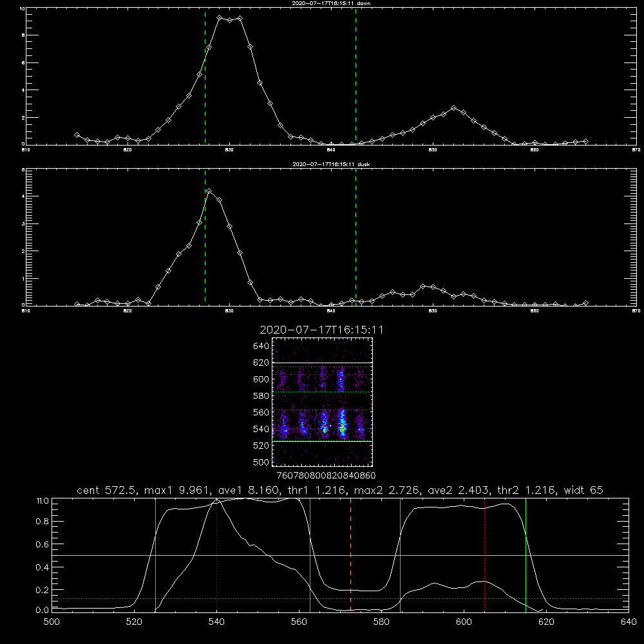Click the rightmost diamond data point in dawn plot
This screenshot has height=644, width=644.
coord(585,141)
